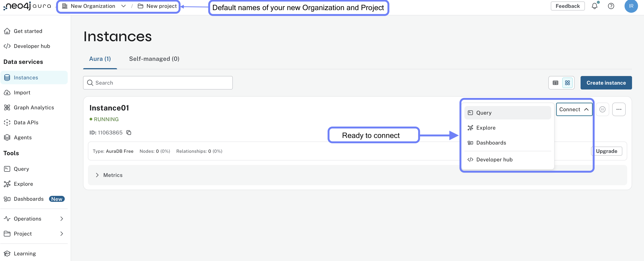Switch to table view of instances

click(x=555, y=83)
